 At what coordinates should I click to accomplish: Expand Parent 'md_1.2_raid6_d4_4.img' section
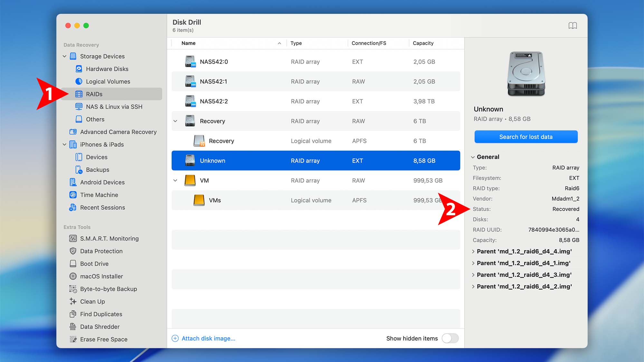click(473, 252)
